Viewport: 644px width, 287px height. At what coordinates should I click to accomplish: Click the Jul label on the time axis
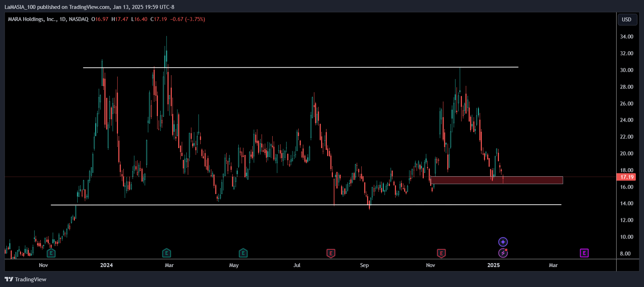[297, 265]
